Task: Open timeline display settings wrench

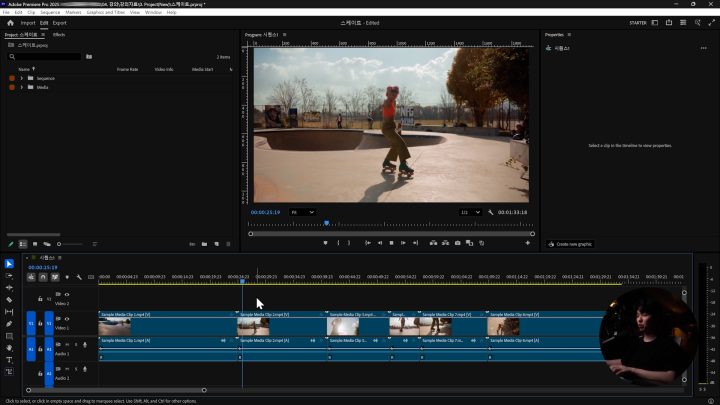Action: 79,277
